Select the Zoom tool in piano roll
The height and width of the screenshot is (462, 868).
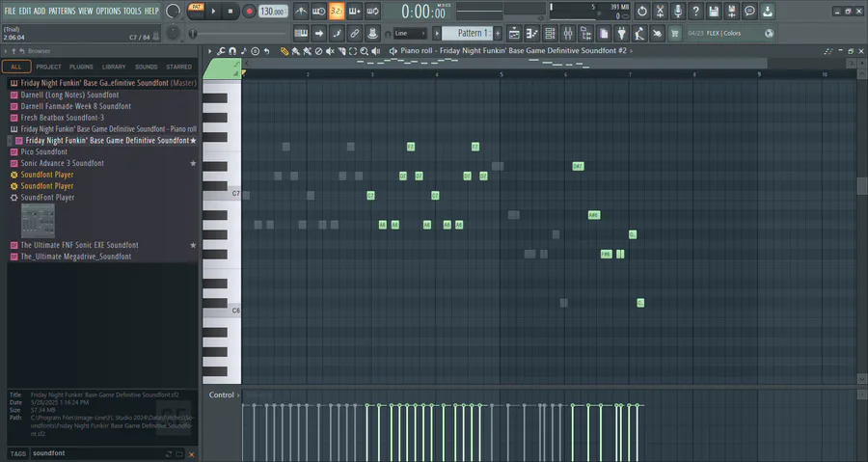pos(365,51)
